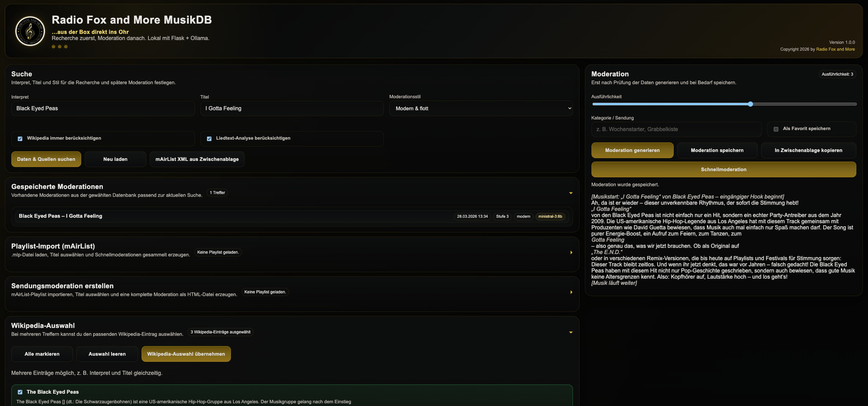Expand the Playlist-Import (mAirList) section
This screenshot has height=406, width=868.
click(x=571, y=252)
